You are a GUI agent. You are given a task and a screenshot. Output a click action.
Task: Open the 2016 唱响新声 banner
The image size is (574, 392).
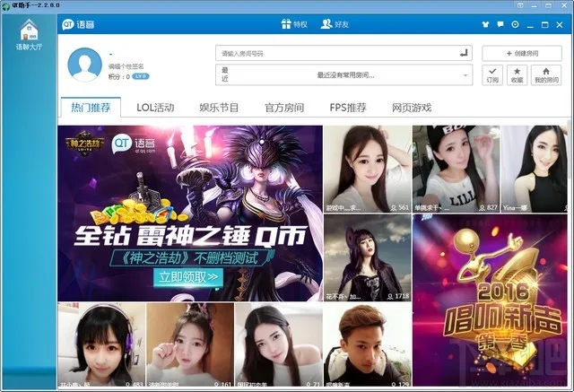tap(490, 301)
